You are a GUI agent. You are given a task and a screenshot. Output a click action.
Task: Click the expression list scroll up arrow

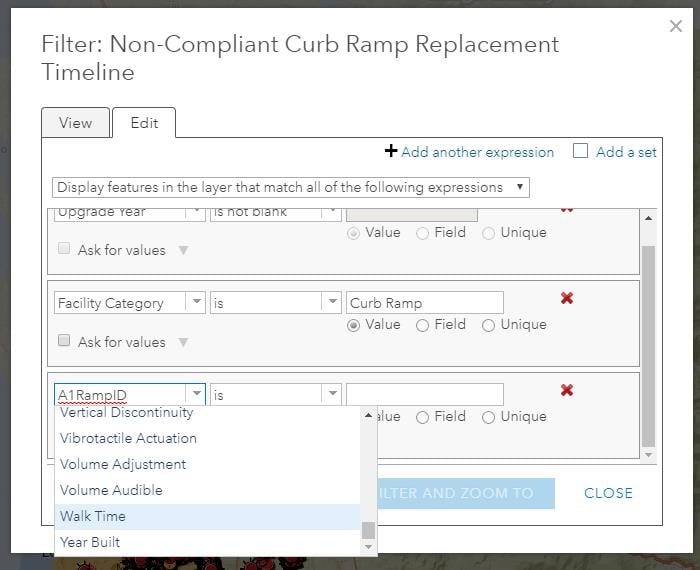tap(648, 218)
